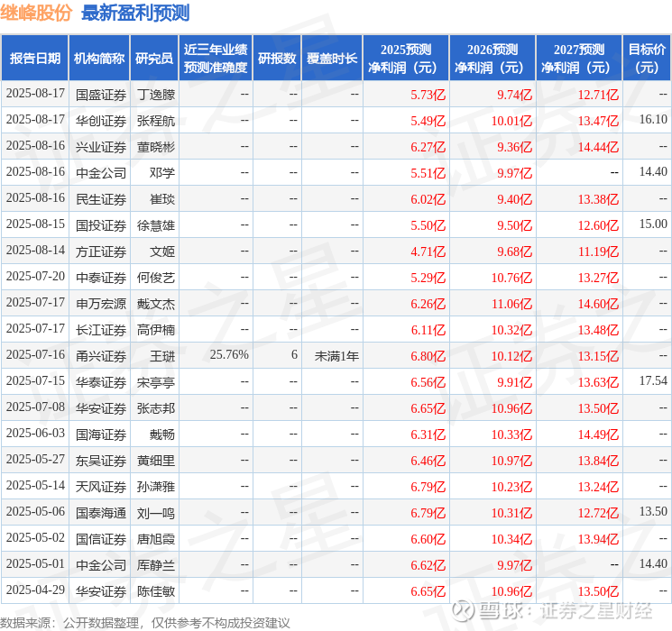The image size is (672, 631).
Task: Click the 14.44亿 forecast value
Action: tap(598, 147)
